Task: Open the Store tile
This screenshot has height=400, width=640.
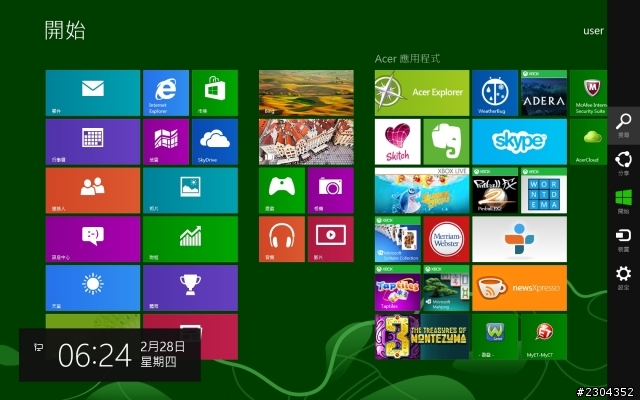Action: coord(215,93)
